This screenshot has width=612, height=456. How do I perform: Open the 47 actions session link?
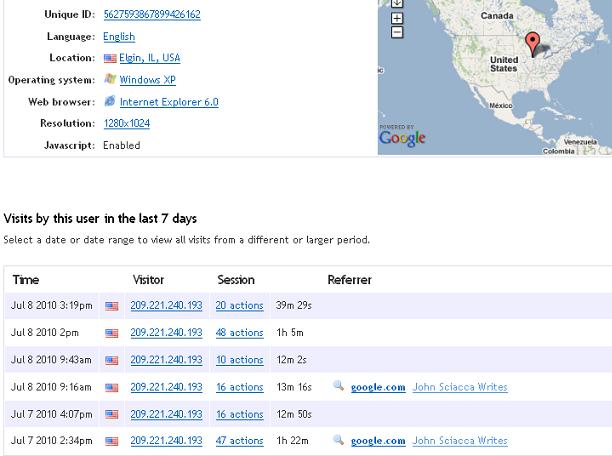pyautogui.click(x=240, y=440)
